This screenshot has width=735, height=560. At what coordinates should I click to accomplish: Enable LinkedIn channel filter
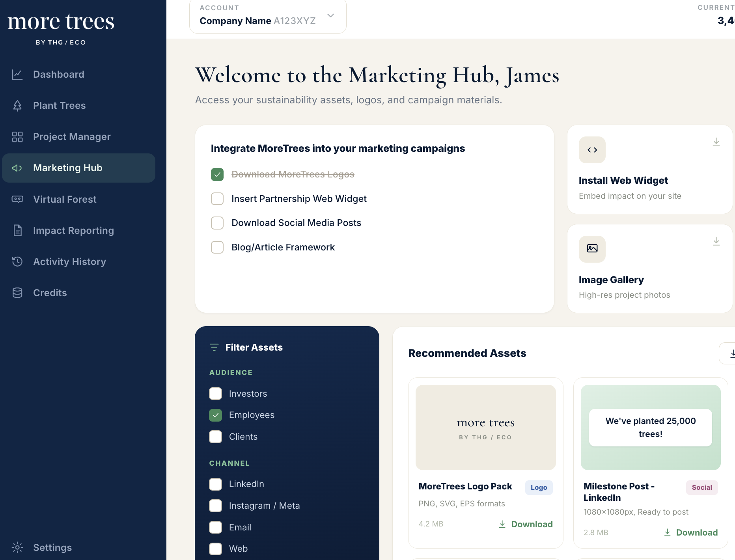[x=216, y=484]
